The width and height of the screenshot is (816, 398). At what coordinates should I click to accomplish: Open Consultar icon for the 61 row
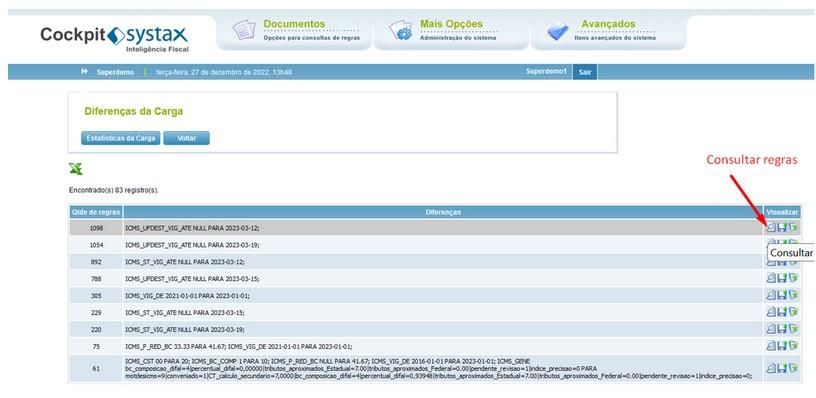771,368
